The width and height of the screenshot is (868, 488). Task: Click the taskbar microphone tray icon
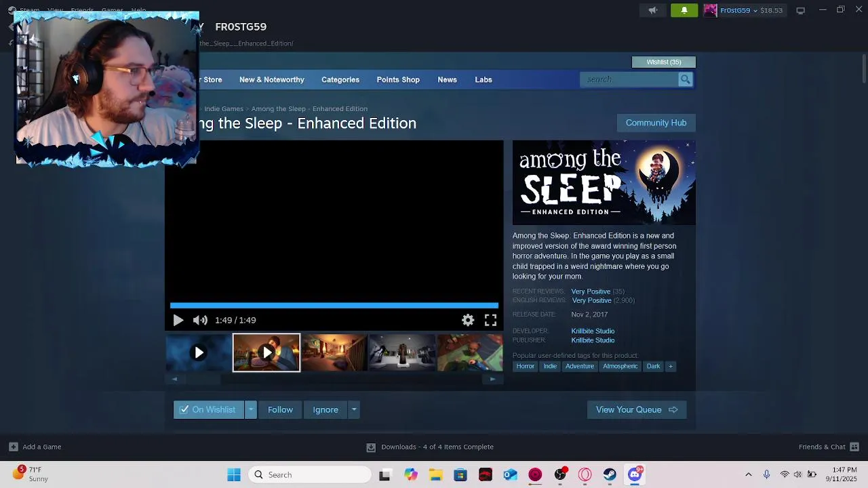click(766, 474)
